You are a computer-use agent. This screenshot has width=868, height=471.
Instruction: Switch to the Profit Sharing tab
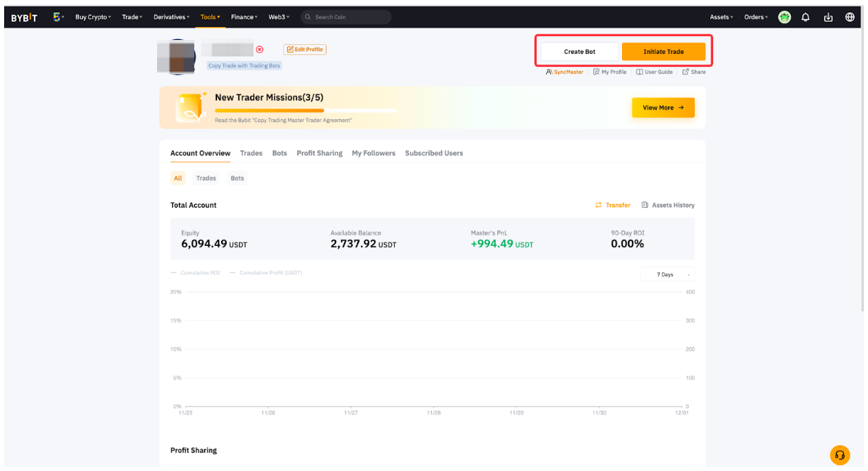[319, 153]
